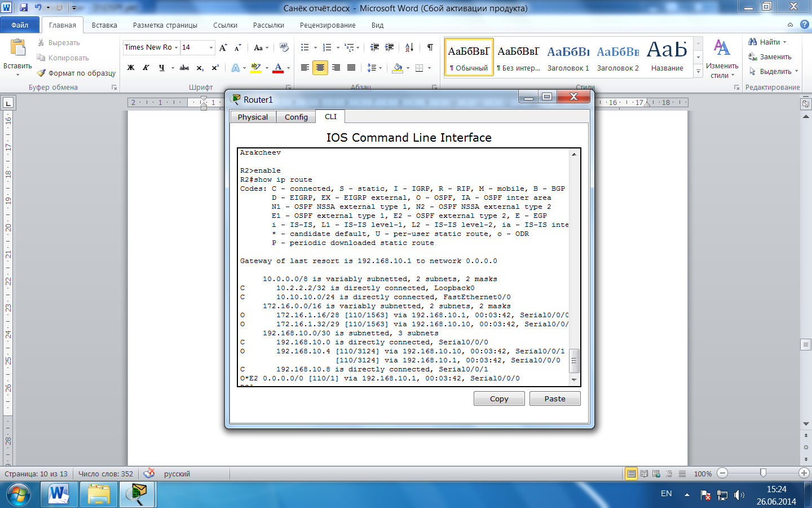Screen dimensions: 812x508
Task: Show paragraph marks
Action: [430, 47]
